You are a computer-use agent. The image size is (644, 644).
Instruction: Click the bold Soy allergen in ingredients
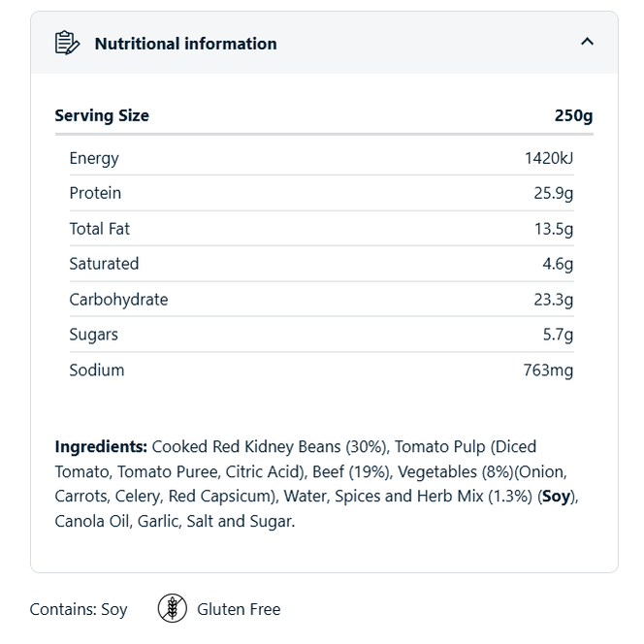pyautogui.click(x=556, y=497)
